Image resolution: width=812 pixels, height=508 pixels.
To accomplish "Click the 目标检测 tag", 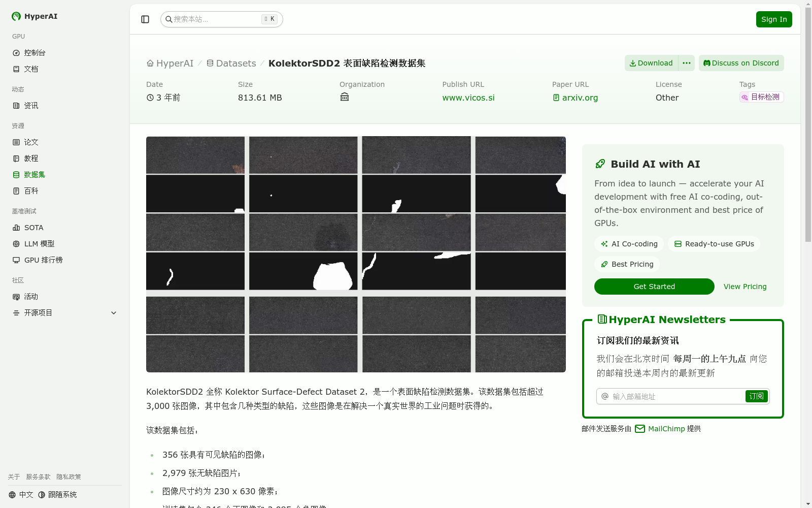I will point(761,97).
